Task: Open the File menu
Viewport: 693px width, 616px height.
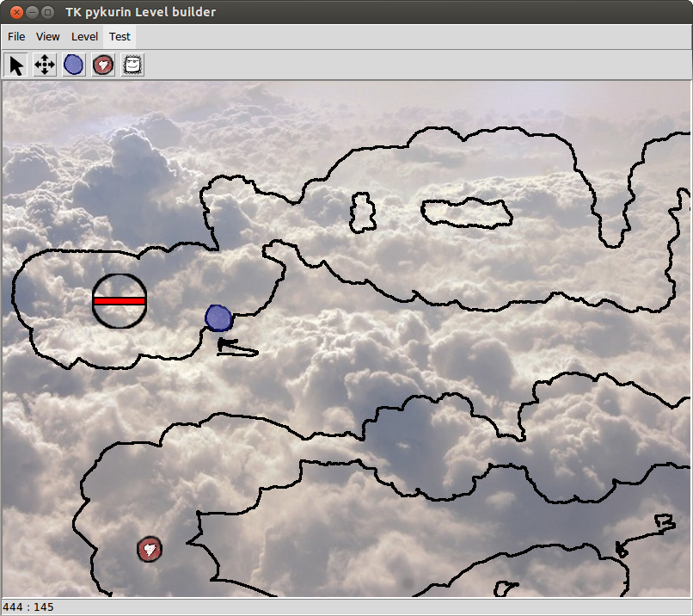Action: [x=16, y=37]
